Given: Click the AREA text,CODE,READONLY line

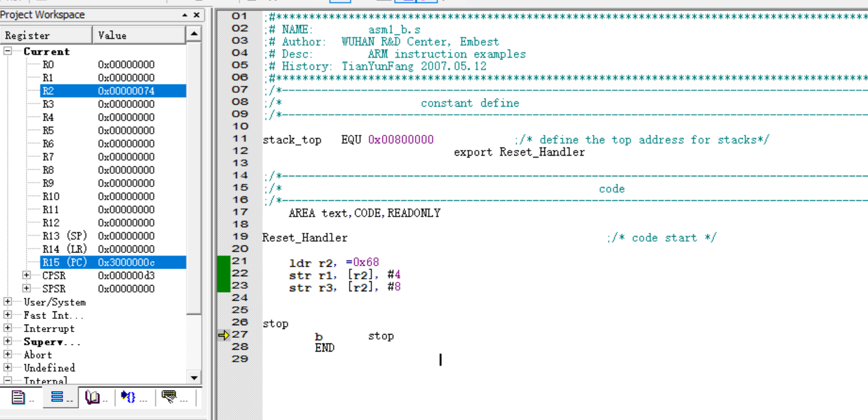Looking at the screenshot, I should tap(365, 213).
